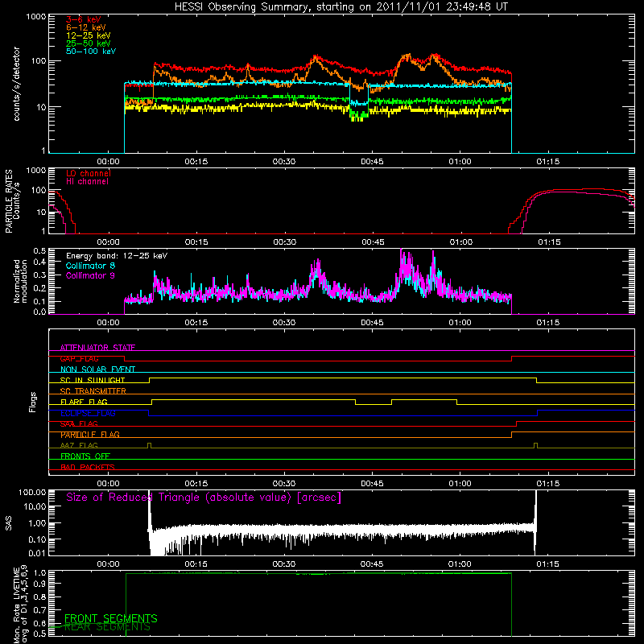Image resolution: width=644 pixels, height=644 pixels.
Task: Select the cyan 50-100 keV legend entry
Action: [91, 52]
